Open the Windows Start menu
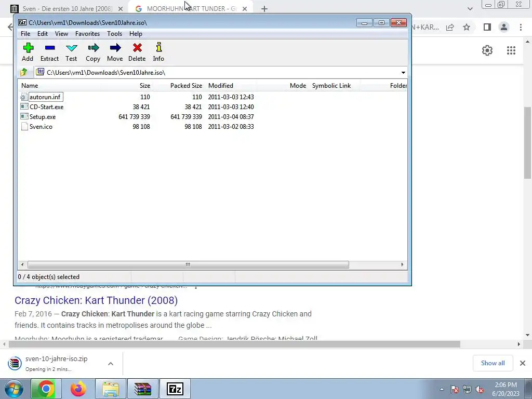The image size is (532, 399). click(x=14, y=389)
